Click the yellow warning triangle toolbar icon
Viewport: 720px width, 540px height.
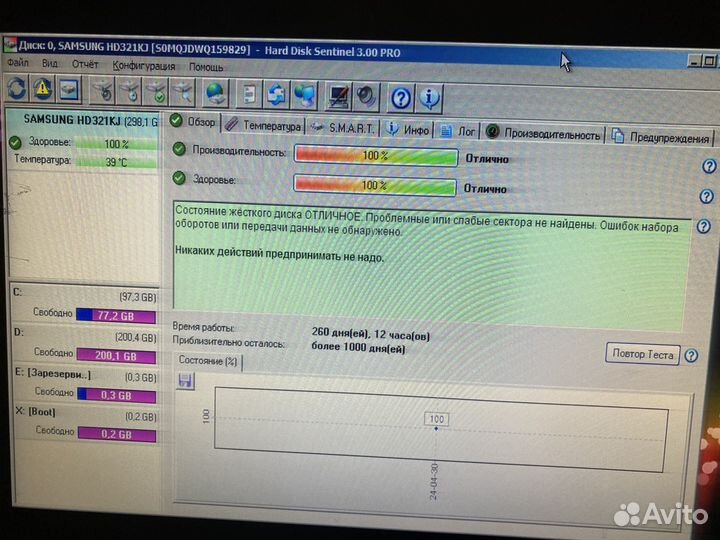click(42, 88)
